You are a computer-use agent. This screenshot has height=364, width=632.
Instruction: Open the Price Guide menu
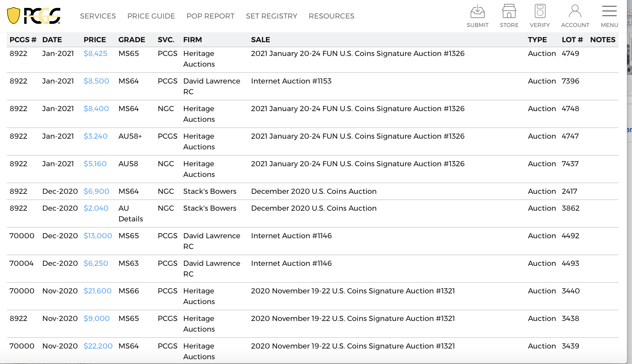point(151,16)
